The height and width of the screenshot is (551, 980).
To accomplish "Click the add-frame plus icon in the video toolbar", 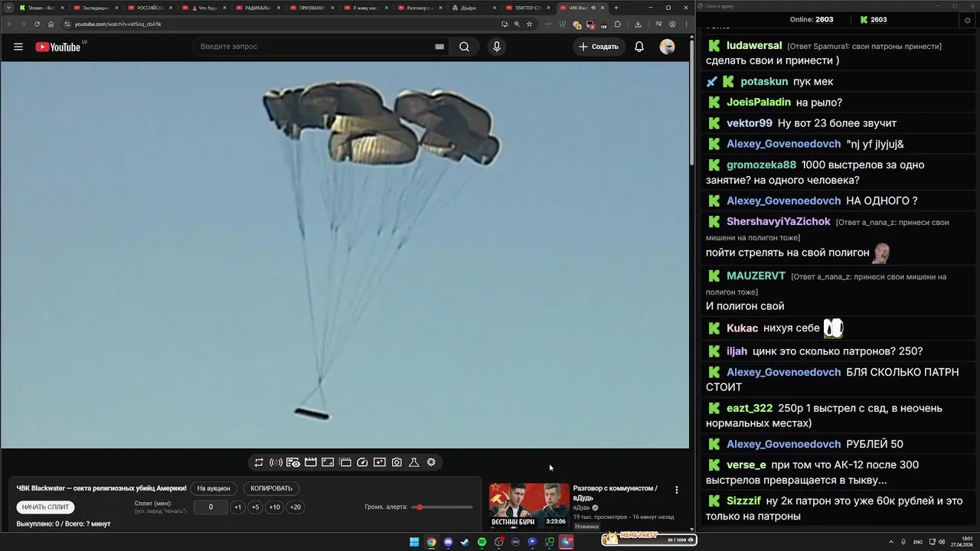I will click(380, 462).
